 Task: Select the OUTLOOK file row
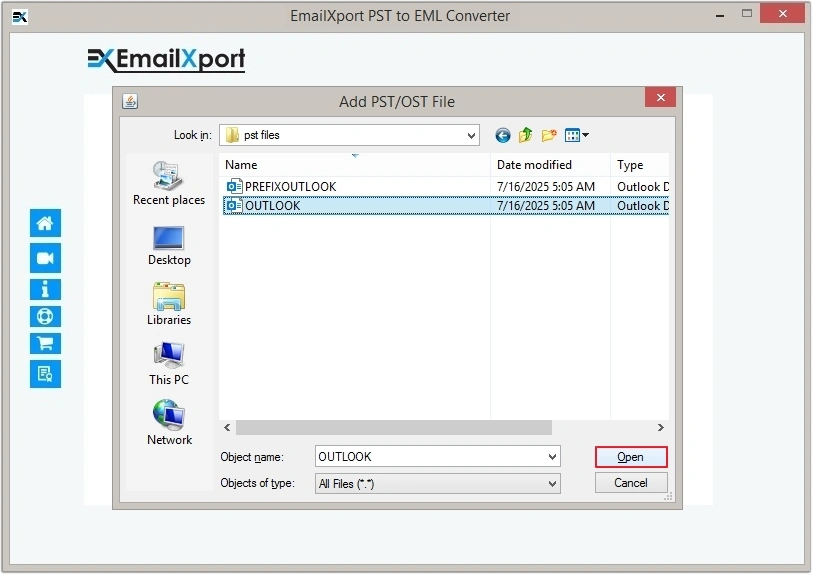446,206
